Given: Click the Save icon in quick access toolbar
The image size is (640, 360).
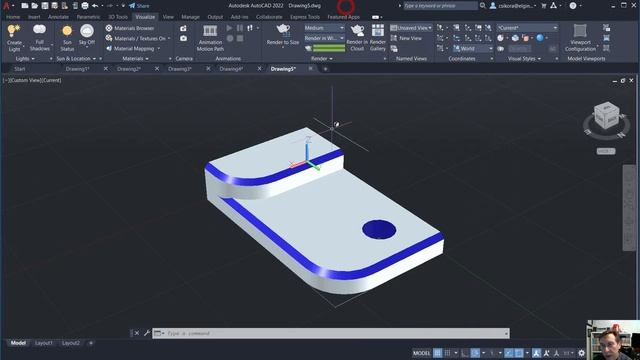Looking at the screenshot, I should (x=44, y=6).
